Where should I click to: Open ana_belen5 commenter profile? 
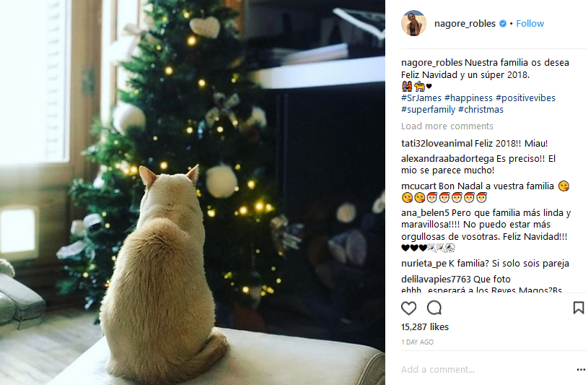point(425,213)
